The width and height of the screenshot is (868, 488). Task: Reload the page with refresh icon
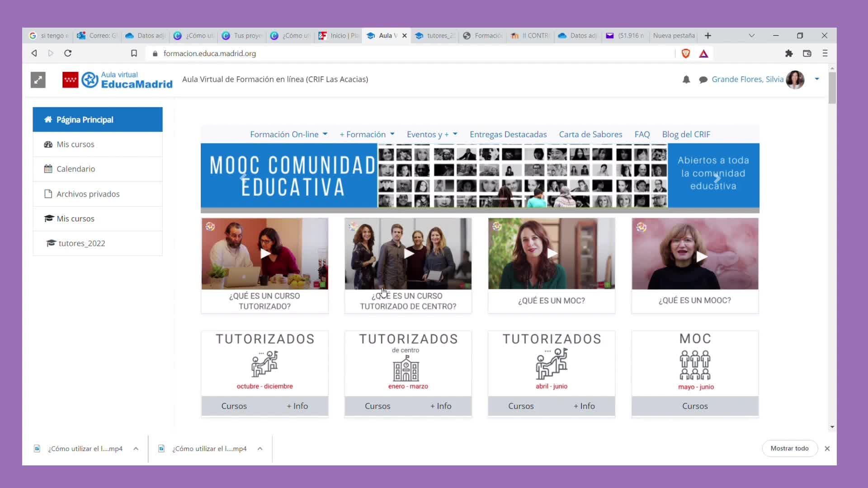[68, 53]
